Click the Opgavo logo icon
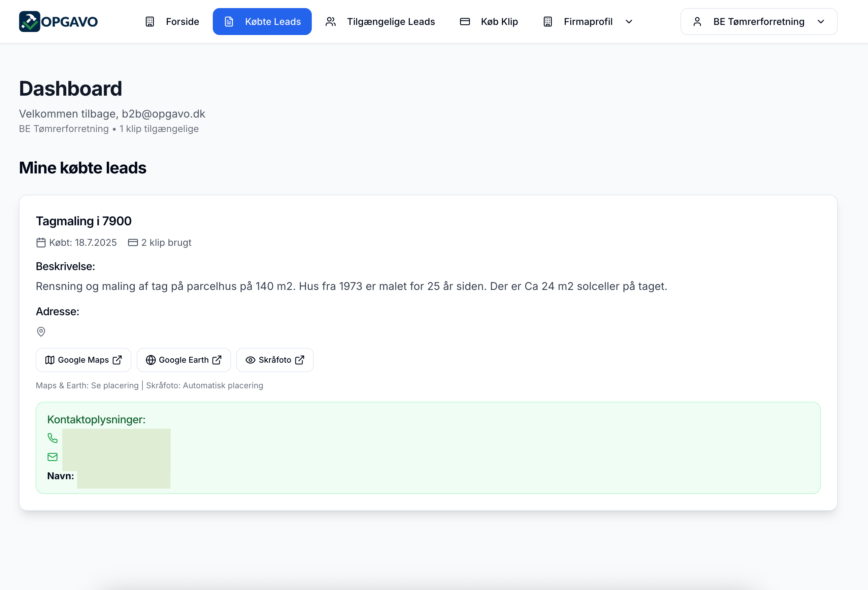This screenshot has width=868, height=590. pos(30,22)
